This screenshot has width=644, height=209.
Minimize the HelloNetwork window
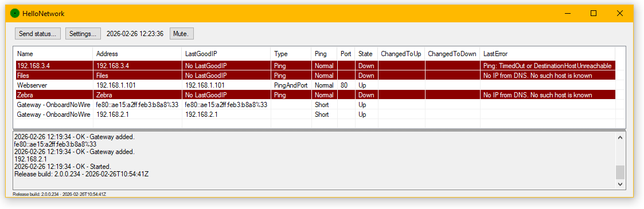click(x=567, y=14)
